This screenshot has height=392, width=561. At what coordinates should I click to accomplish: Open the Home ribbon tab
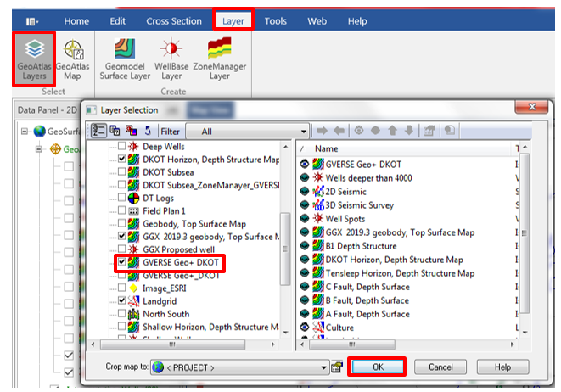pyautogui.click(x=76, y=21)
